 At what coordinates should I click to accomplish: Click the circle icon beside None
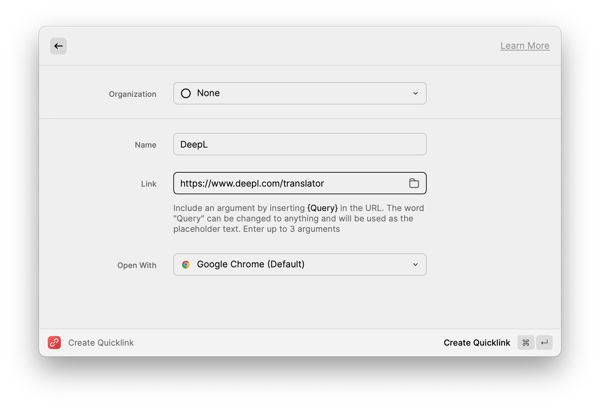click(x=186, y=93)
